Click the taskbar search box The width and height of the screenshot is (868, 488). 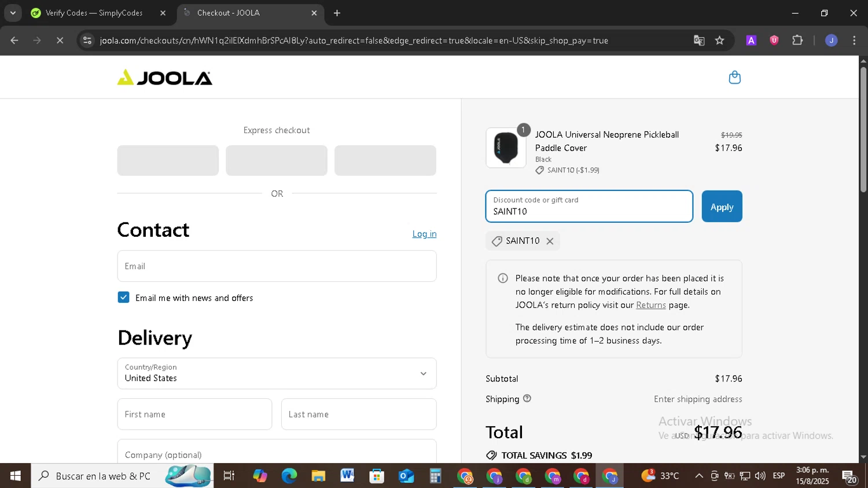tap(122, 476)
